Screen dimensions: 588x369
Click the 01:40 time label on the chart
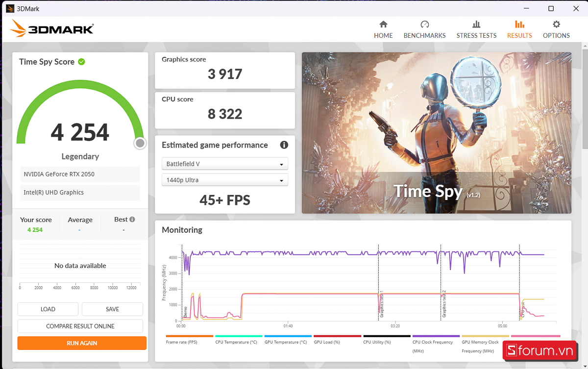click(288, 326)
